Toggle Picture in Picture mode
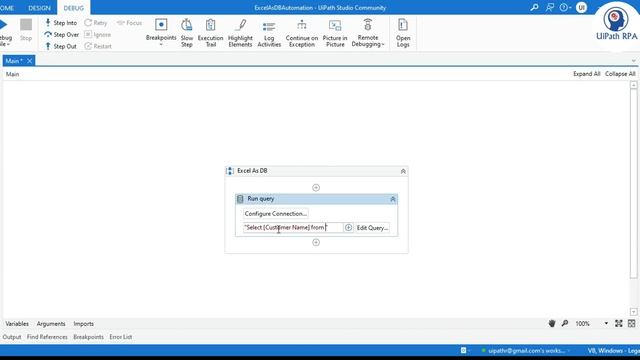The height and width of the screenshot is (360, 640). (x=335, y=33)
